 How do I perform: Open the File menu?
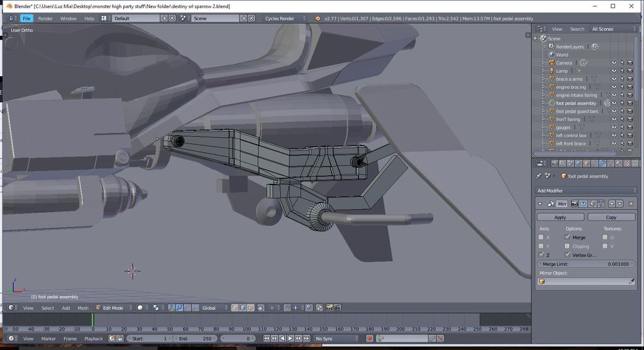(26, 18)
